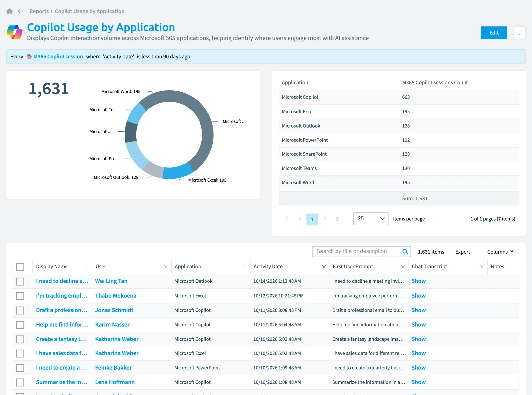
Task: Open filter for Display Name column
Action: pos(86,266)
